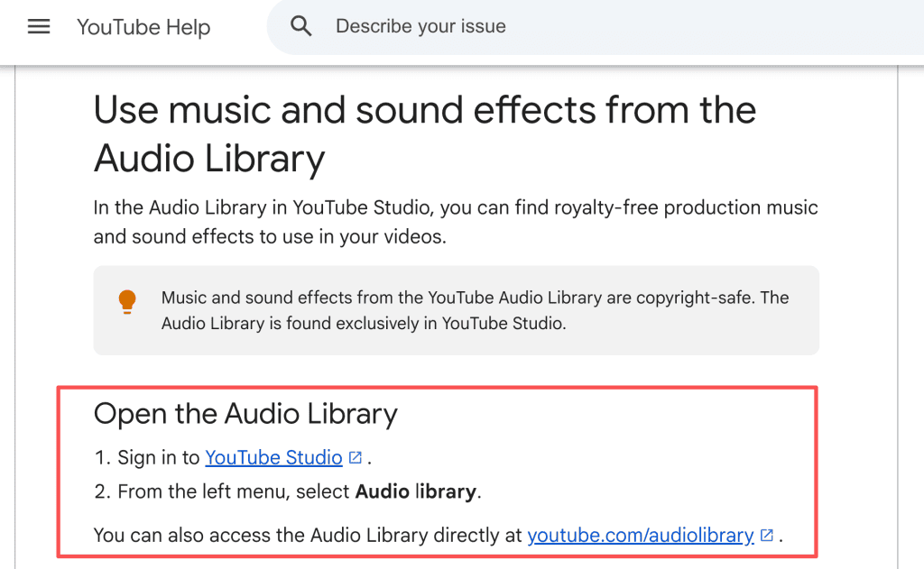Viewport: 924px width, 569px height.
Task: Click the bold 'Audio library' text
Action: [415, 491]
